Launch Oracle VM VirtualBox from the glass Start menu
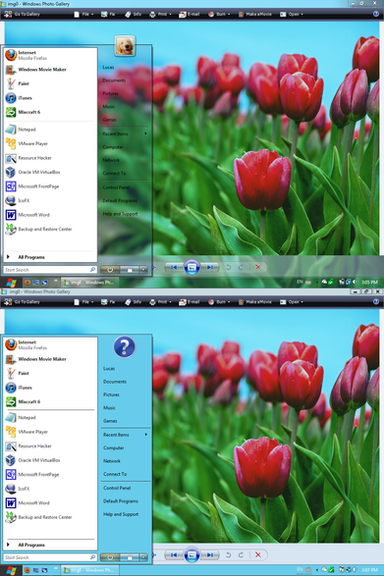The width and height of the screenshot is (384, 576). [50, 172]
